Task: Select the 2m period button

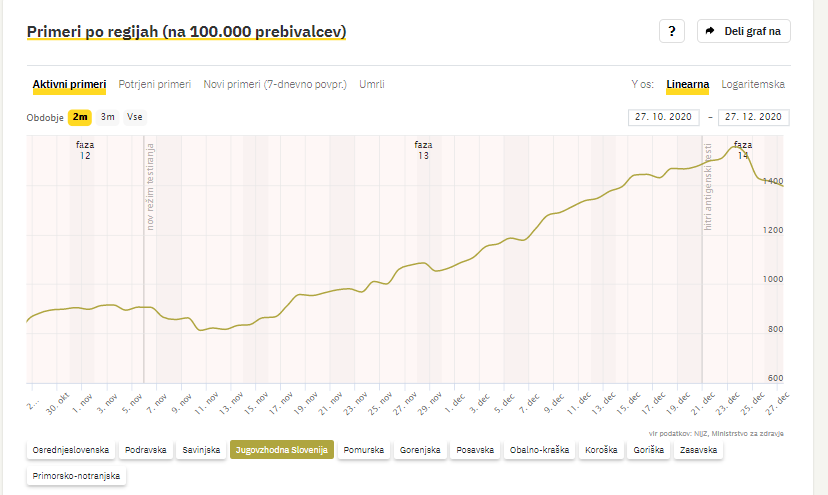Action: (80, 117)
